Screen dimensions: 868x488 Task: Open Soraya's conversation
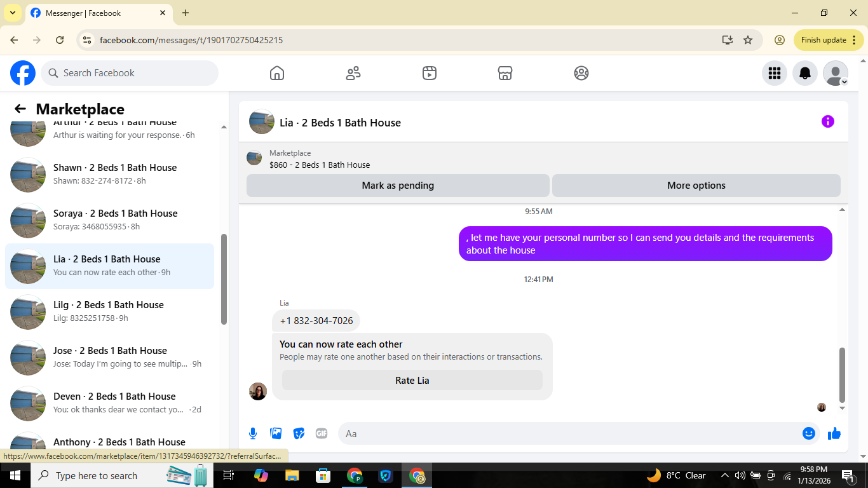[109, 220]
